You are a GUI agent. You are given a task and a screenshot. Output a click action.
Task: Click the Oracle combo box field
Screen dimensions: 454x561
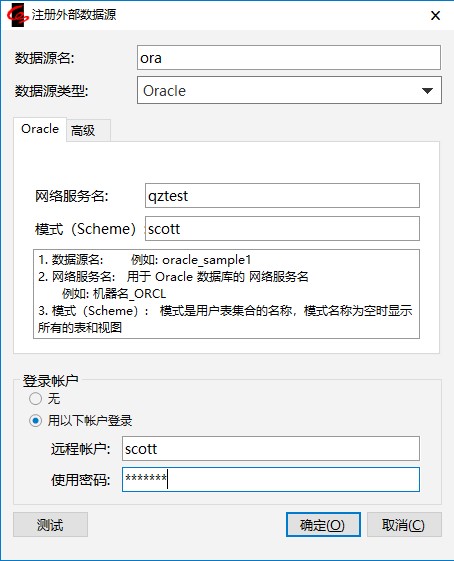tap(289, 91)
